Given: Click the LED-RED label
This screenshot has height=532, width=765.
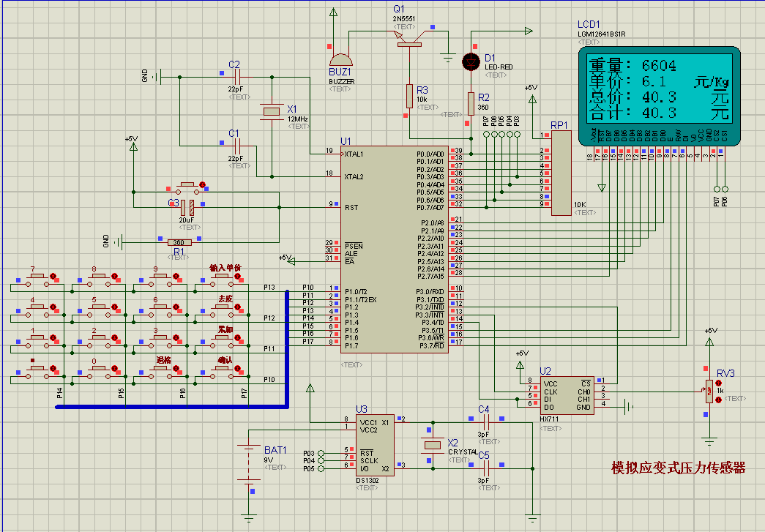Looking at the screenshot, I should point(499,67).
